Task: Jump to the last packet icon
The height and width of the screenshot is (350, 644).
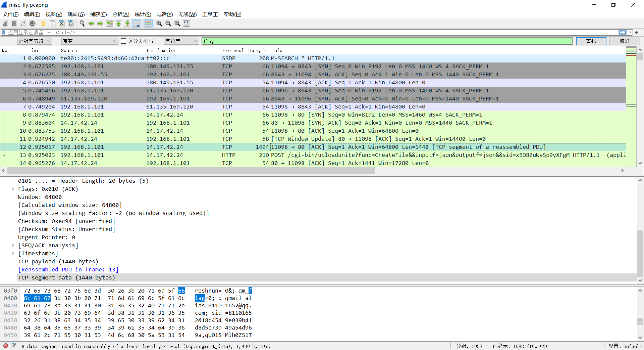Action: 127,24
